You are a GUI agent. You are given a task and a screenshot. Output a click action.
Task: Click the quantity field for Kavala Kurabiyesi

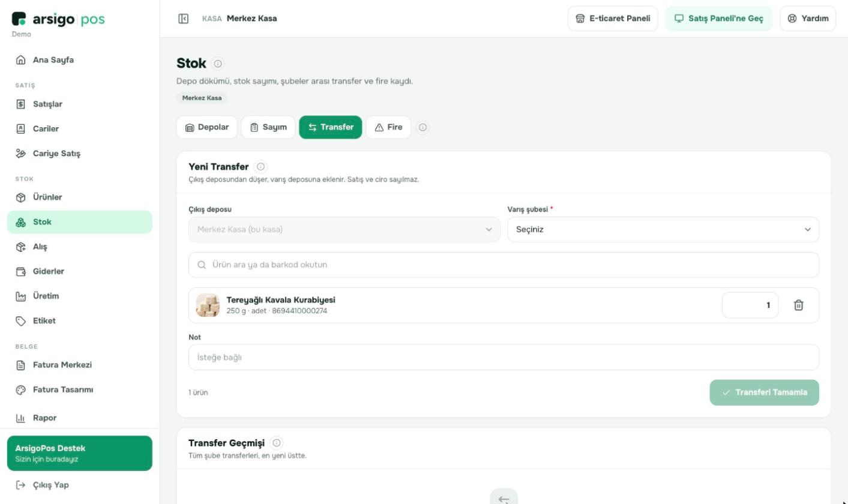[x=750, y=305]
